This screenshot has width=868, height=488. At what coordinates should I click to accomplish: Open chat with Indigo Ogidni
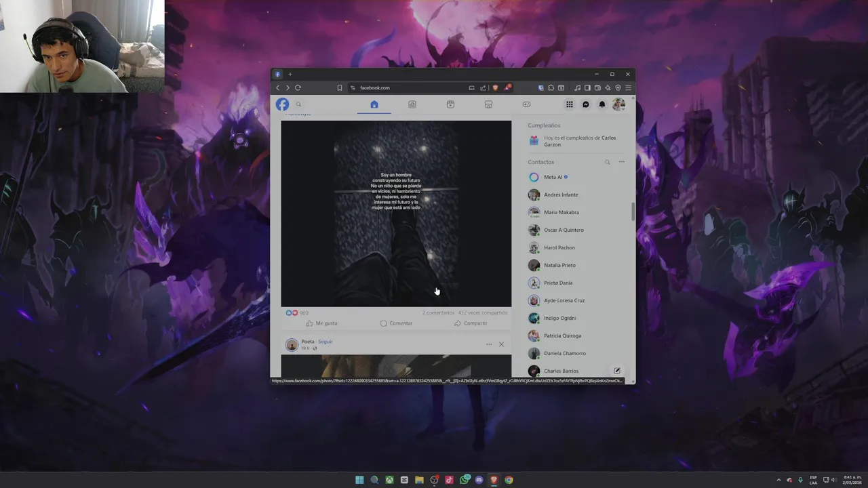pyautogui.click(x=576, y=318)
